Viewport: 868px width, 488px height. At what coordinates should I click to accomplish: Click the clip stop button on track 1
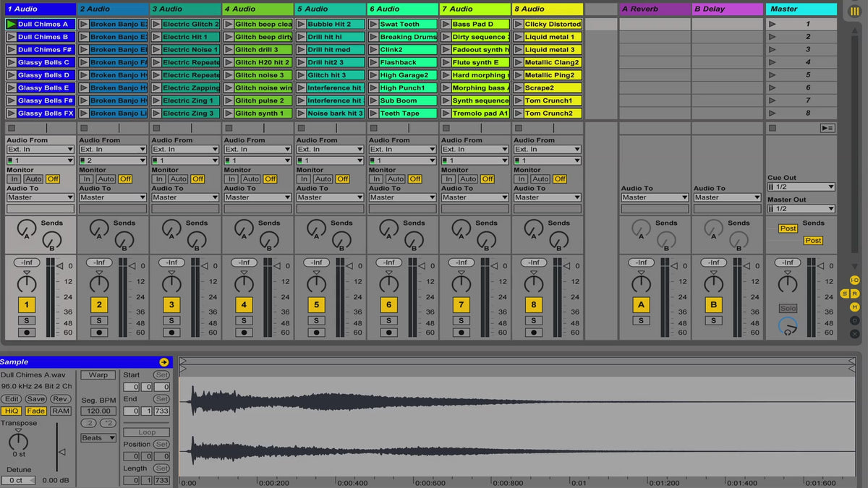(12, 128)
